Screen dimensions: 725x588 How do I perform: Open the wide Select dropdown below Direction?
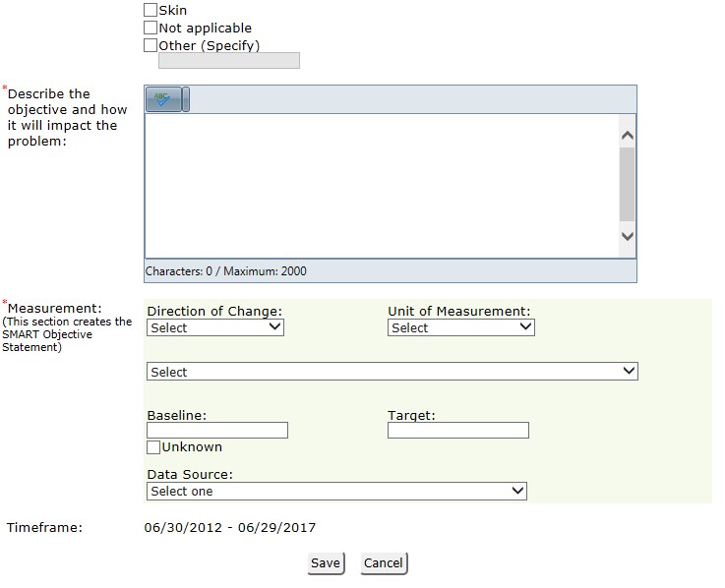point(393,372)
